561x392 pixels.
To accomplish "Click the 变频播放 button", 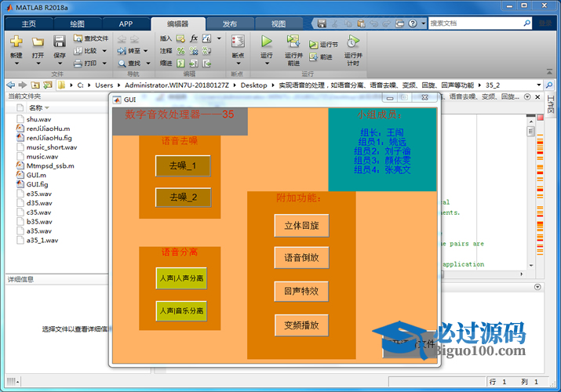I will click(301, 325).
